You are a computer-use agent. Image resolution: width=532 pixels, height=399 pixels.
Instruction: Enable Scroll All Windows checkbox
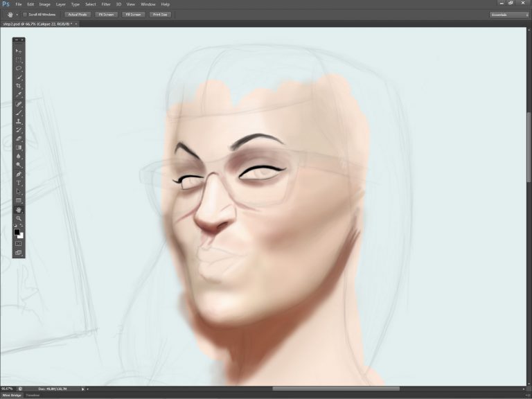pyautogui.click(x=25, y=14)
